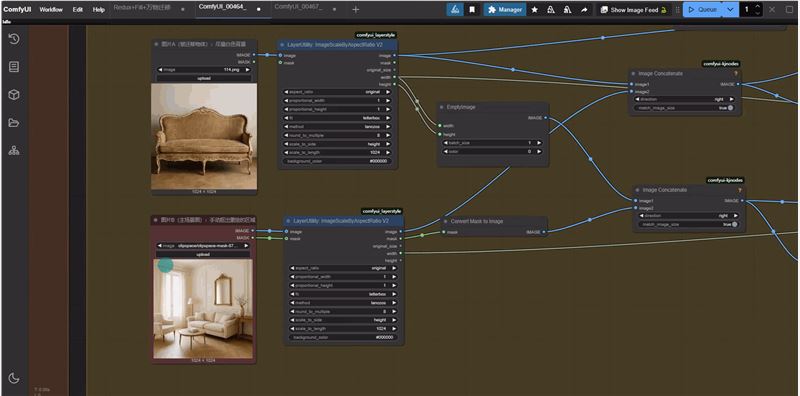Open the Manager button
800x396 pixels.
click(x=505, y=9)
